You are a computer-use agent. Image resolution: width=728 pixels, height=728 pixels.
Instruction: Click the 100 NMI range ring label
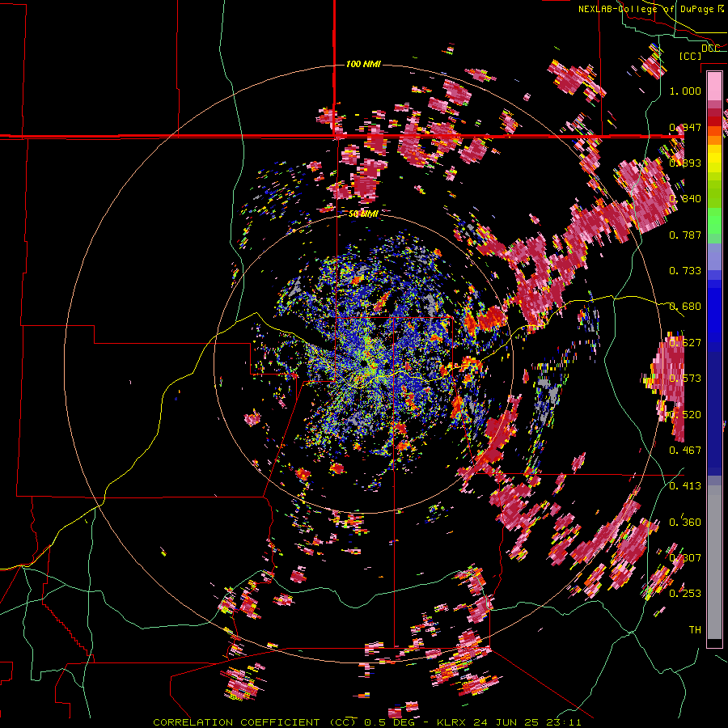pos(363,64)
